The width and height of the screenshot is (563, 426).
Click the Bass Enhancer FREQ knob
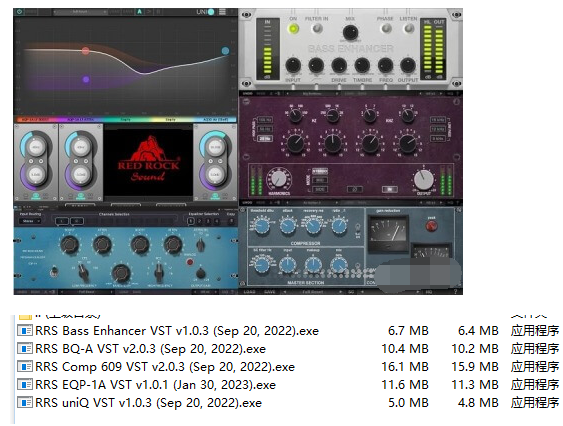[385, 65]
